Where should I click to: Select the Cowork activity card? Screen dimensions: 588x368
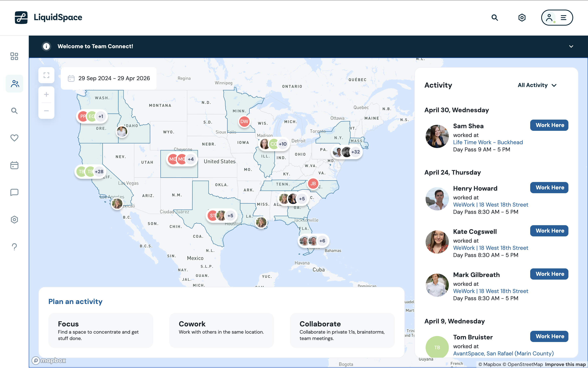point(221,330)
